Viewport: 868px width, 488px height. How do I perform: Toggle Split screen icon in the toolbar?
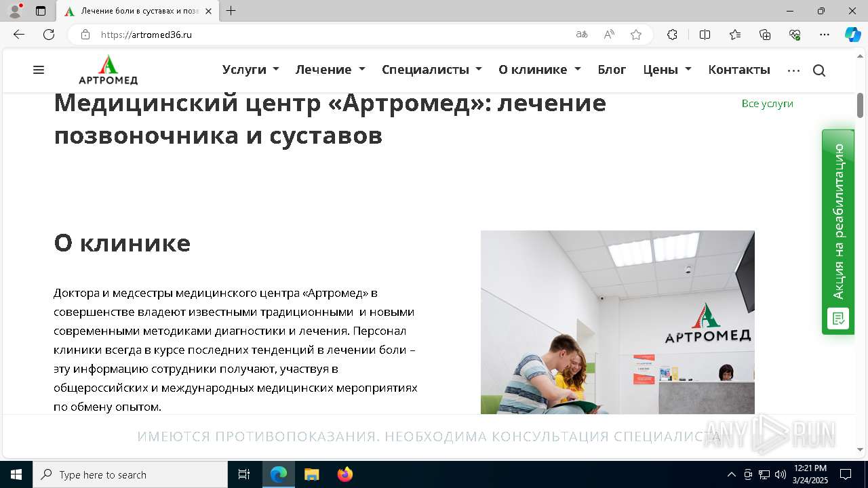[x=705, y=35]
